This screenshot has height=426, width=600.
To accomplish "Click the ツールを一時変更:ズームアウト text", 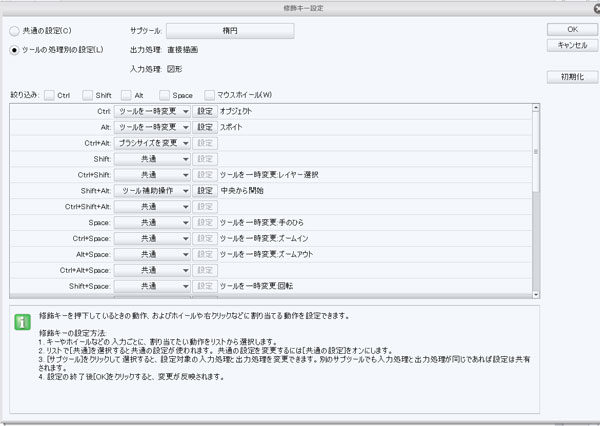I will (x=266, y=254).
